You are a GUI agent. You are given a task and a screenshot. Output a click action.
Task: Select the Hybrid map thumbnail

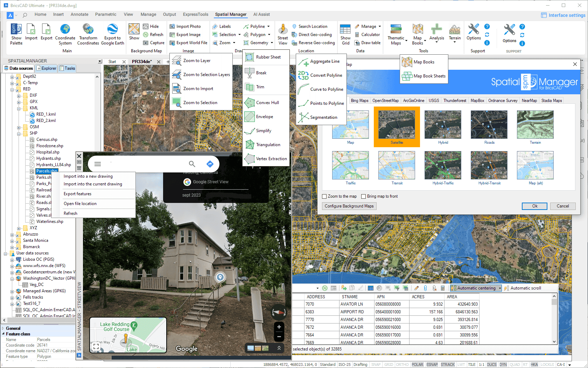tap(443, 125)
